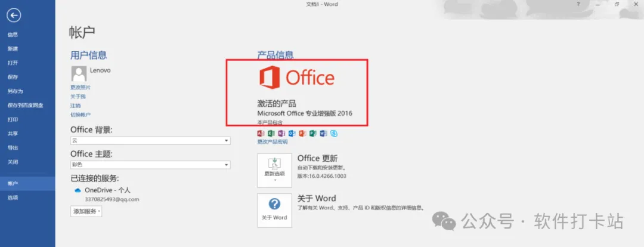Click the PowerPoint product icon
The height and width of the screenshot is (247, 644).
(x=303, y=133)
